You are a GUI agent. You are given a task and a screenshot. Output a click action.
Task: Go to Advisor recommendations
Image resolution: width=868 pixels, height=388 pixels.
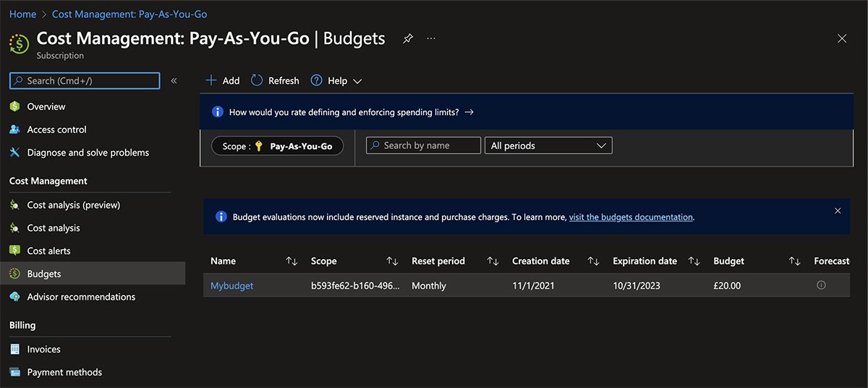81,297
